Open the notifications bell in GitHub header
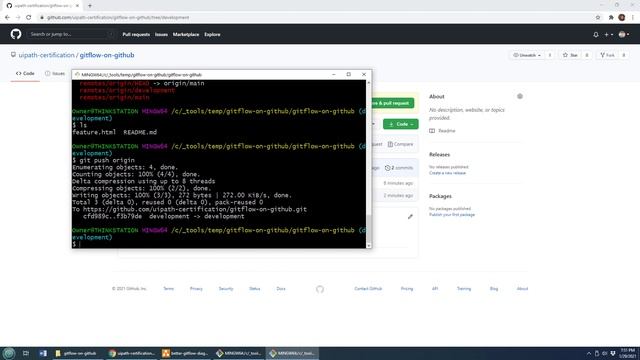This screenshot has height=360, width=640. 596,35
